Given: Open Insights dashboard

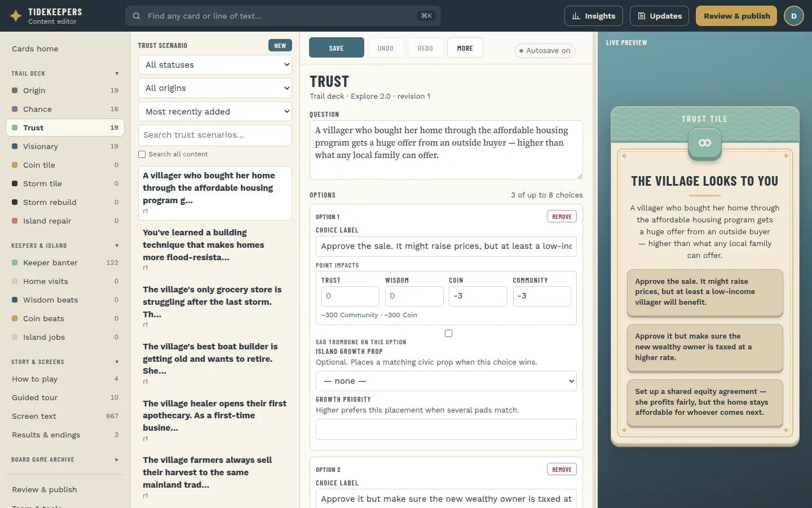Looking at the screenshot, I should point(594,16).
